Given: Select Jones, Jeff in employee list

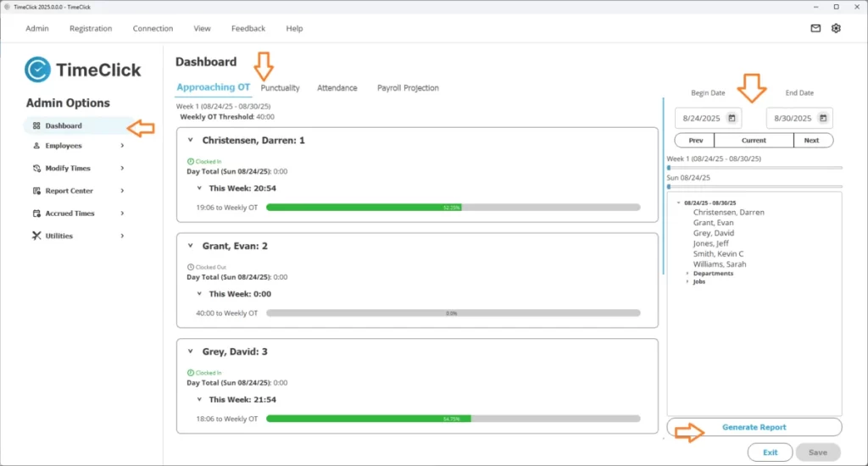Looking at the screenshot, I should click(710, 243).
